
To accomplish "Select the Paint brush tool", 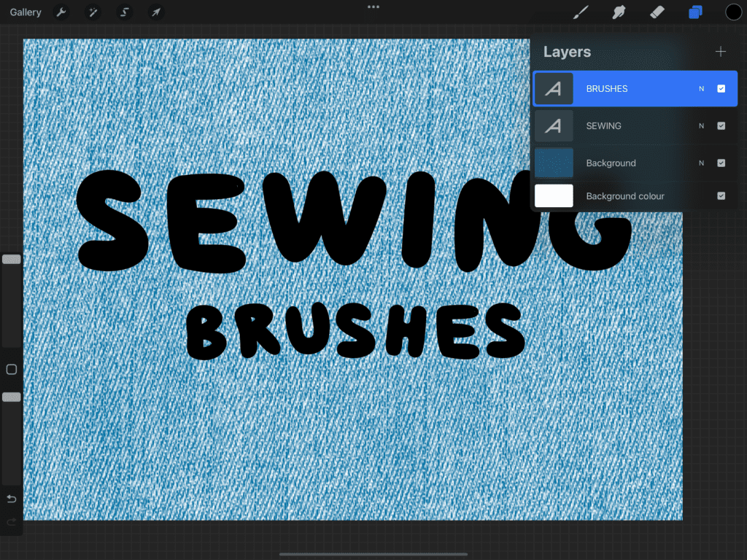I will (x=581, y=12).
